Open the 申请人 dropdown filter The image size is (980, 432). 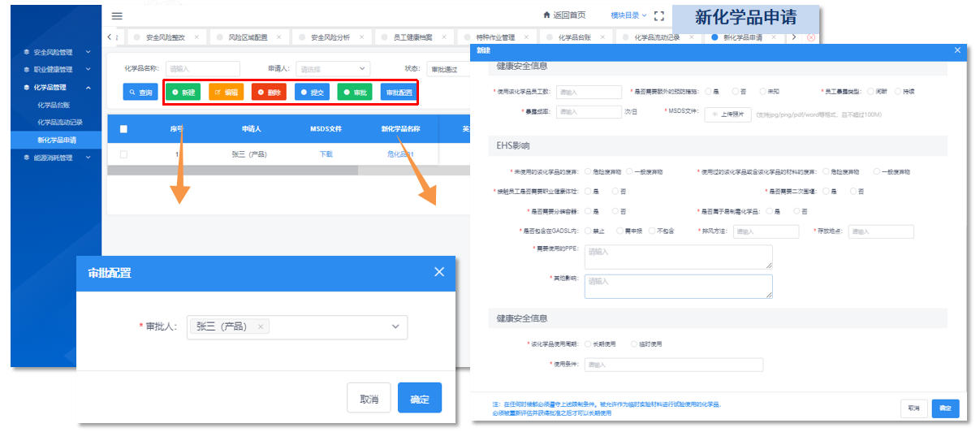(333, 69)
